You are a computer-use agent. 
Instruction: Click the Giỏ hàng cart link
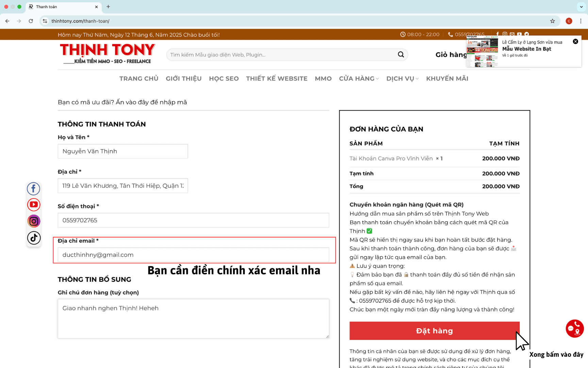pyautogui.click(x=451, y=55)
